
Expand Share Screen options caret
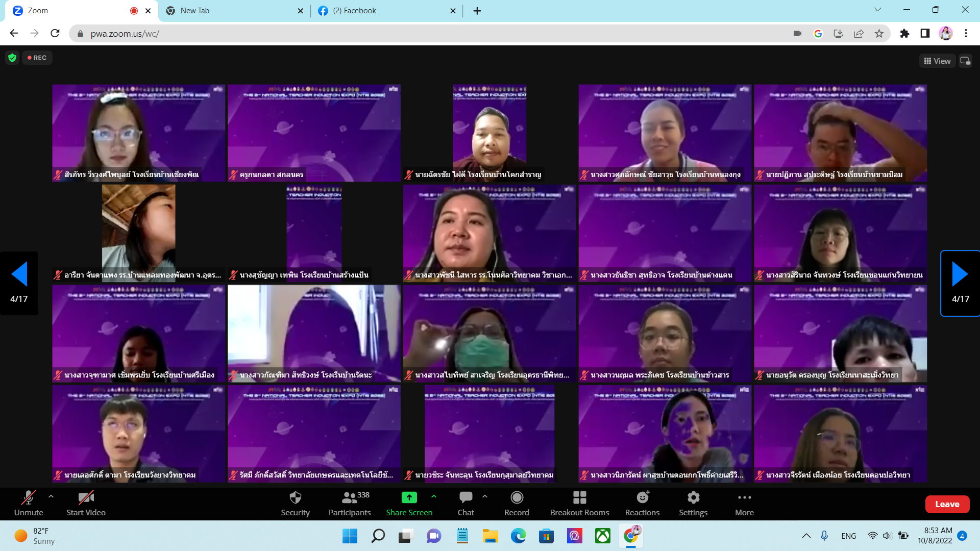coord(434,496)
